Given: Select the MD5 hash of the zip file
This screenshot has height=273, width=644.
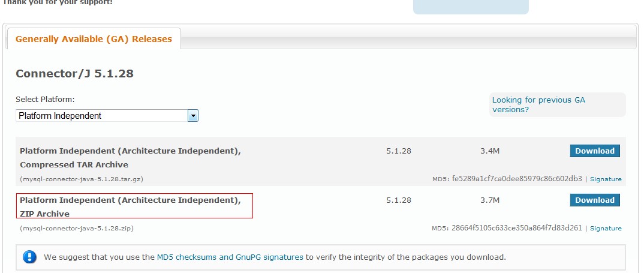Looking at the screenshot, I should (x=517, y=228).
